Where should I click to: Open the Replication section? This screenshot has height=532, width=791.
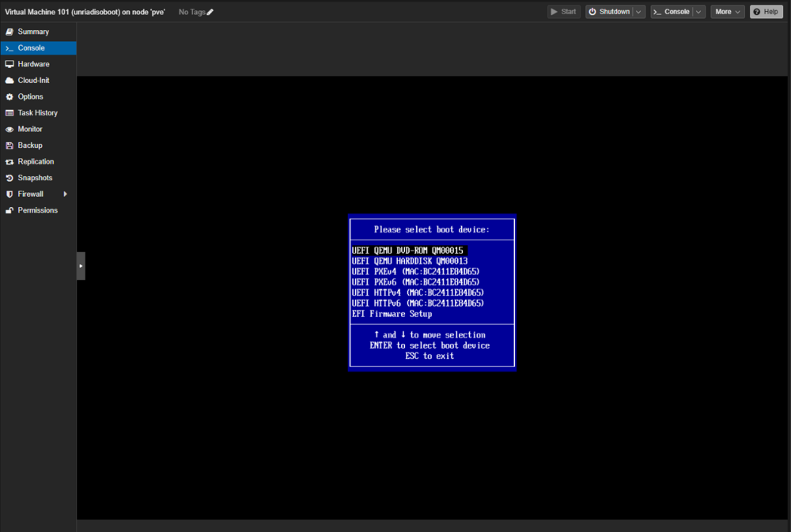(38, 162)
